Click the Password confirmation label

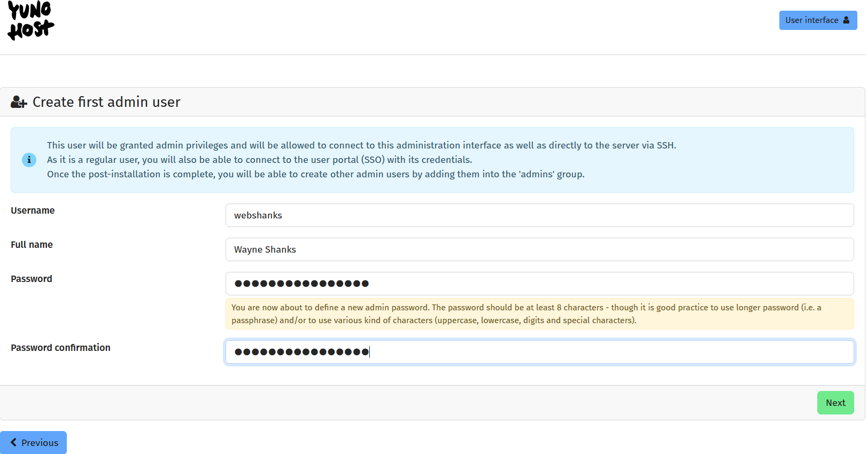point(60,348)
